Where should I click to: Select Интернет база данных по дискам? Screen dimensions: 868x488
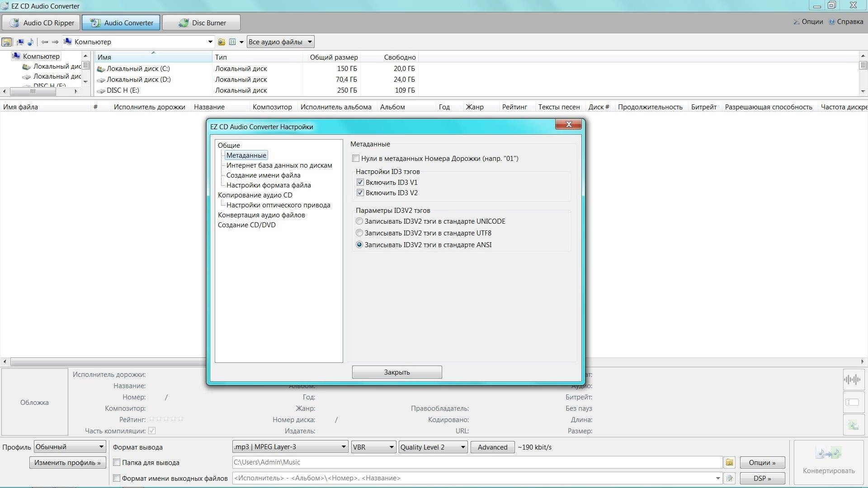(x=279, y=165)
